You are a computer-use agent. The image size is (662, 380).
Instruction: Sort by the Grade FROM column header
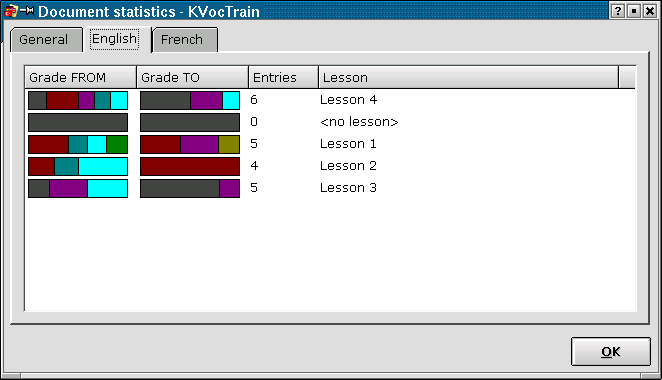(x=80, y=77)
